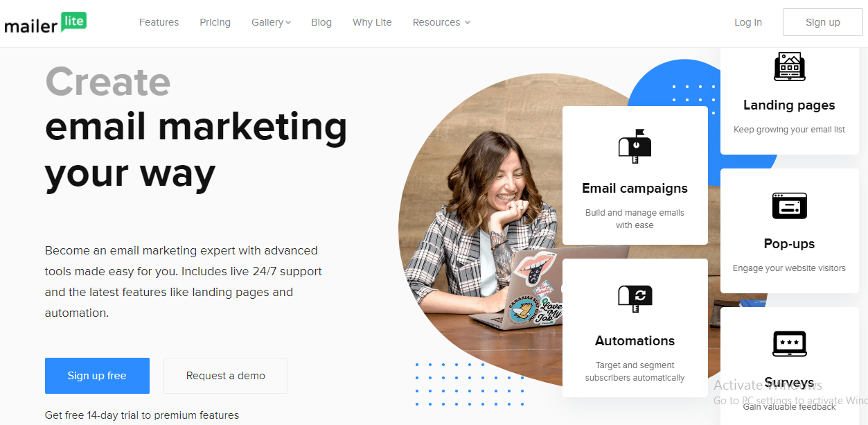Click the blue Sign up free button

(97, 376)
